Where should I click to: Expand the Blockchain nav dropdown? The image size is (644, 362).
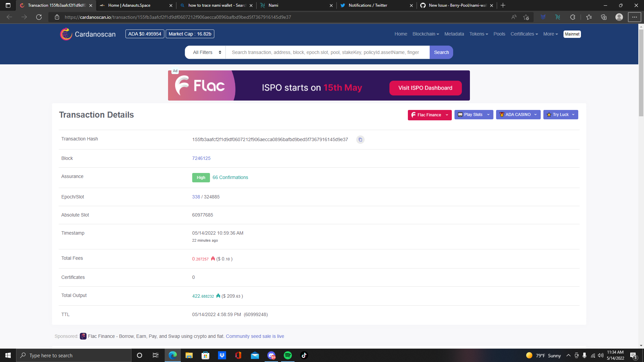(x=425, y=34)
